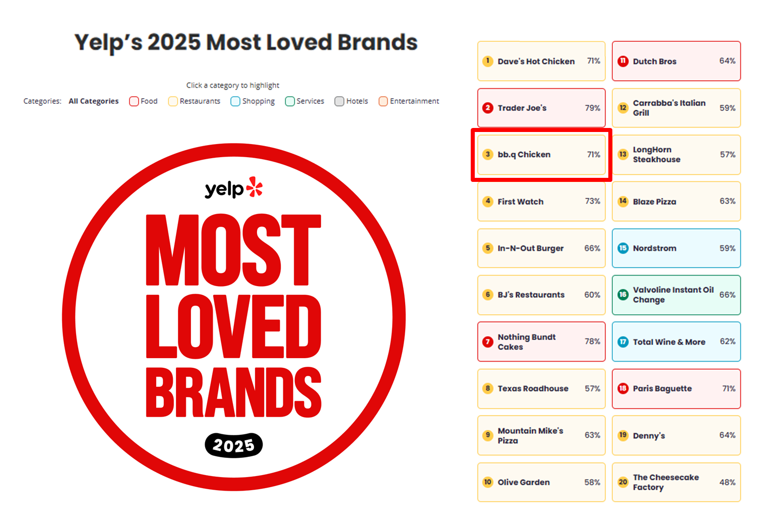Open the Nothing Bundt Cakes card

coord(541,342)
